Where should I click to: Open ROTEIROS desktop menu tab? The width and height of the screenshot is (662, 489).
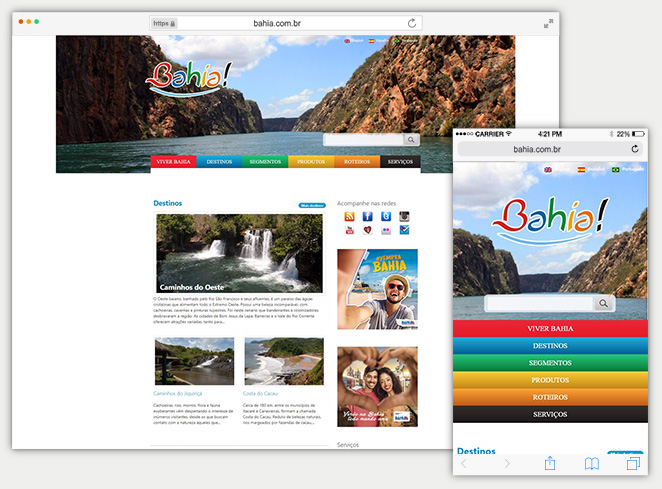tap(357, 162)
